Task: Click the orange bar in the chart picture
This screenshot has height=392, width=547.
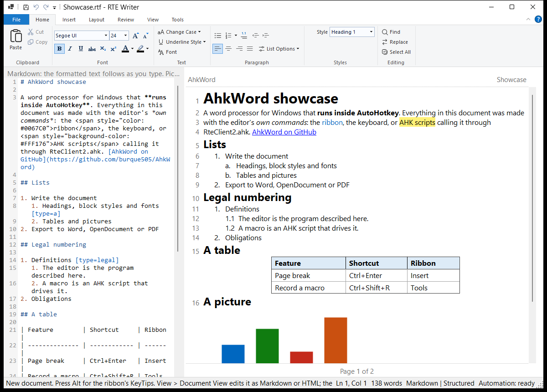Action: pyautogui.click(x=335, y=340)
